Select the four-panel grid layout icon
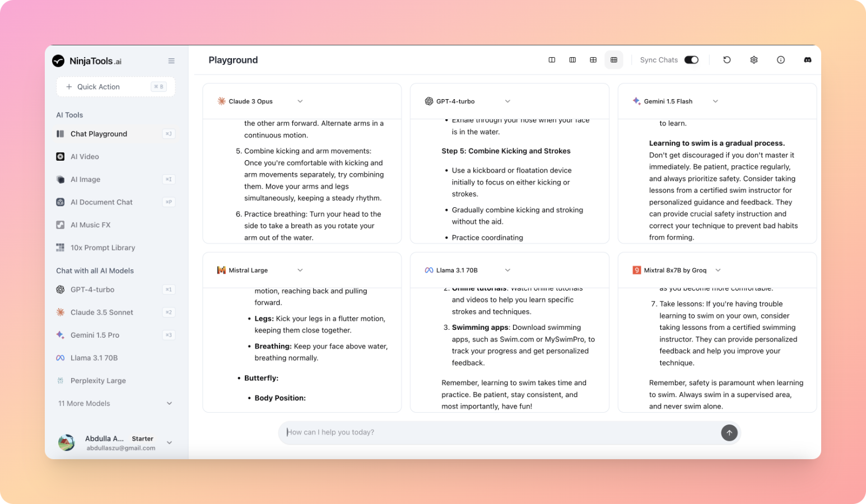The height and width of the screenshot is (504, 866). pyautogui.click(x=593, y=60)
